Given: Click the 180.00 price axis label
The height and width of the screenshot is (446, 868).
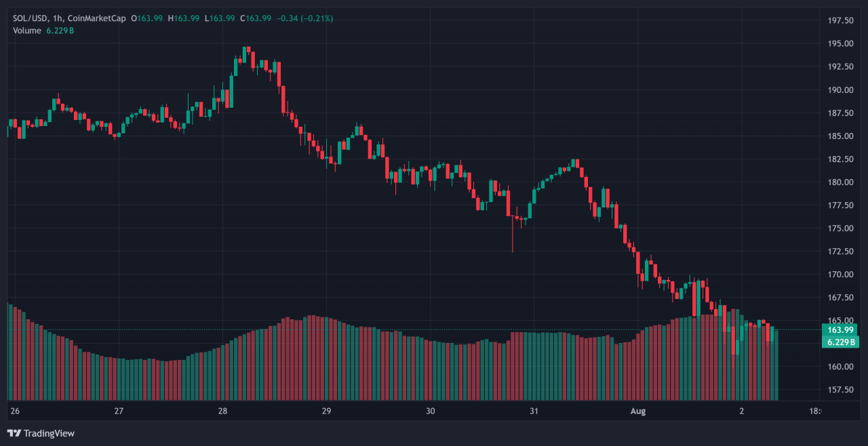Looking at the screenshot, I should click(x=840, y=182).
